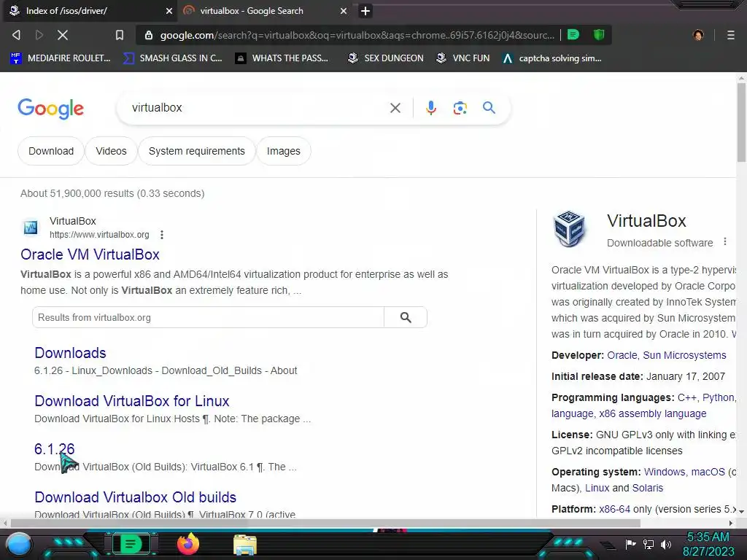Image resolution: width=747 pixels, height=560 pixels.
Task: Open File Explorer from the taskbar
Action: 245,545
